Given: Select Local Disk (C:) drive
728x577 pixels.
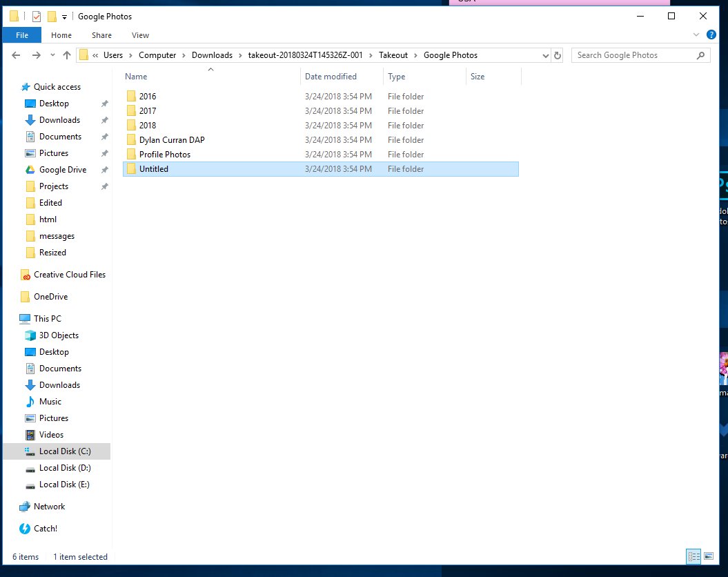Looking at the screenshot, I should (65, 451).
